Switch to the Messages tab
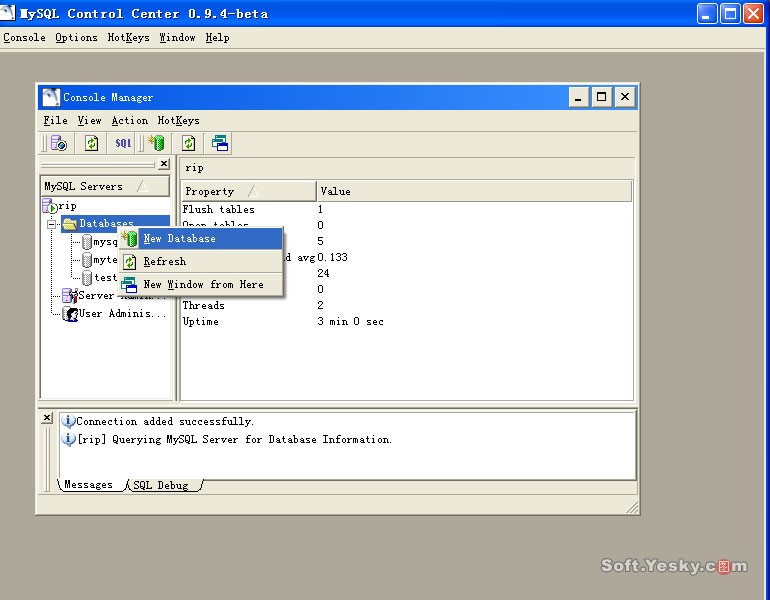 point(89,485)
